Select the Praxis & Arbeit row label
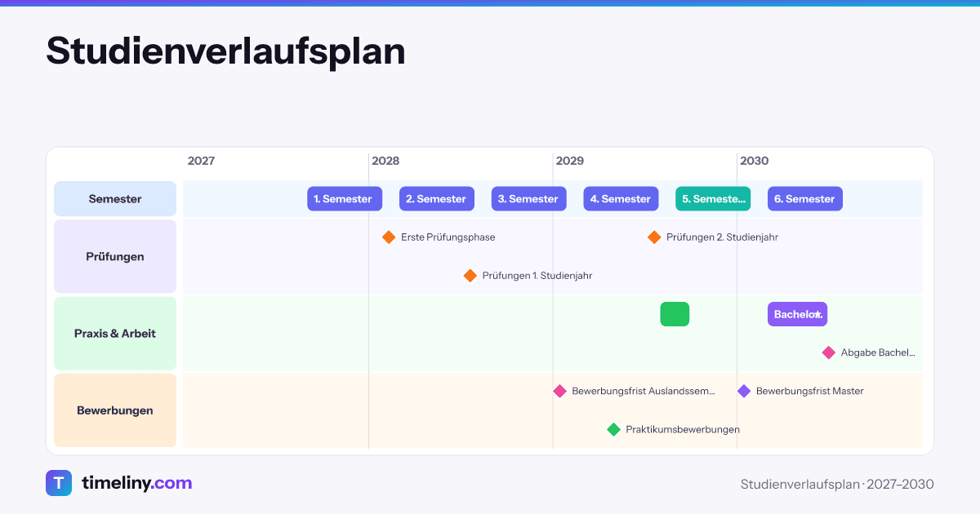 (115, 333)
